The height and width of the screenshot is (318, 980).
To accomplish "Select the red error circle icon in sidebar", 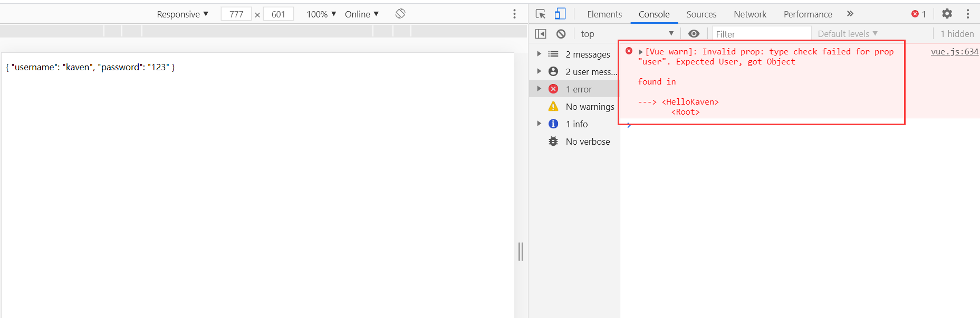I will (x=553, y=89).
